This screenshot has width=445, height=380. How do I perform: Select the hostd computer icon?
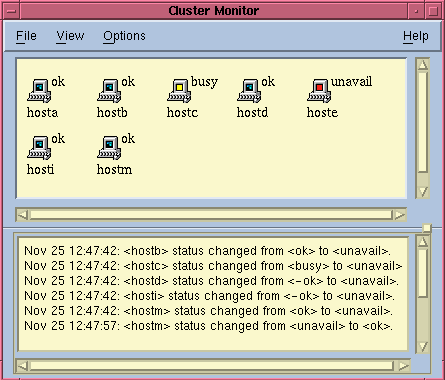(x=249, y=91)
